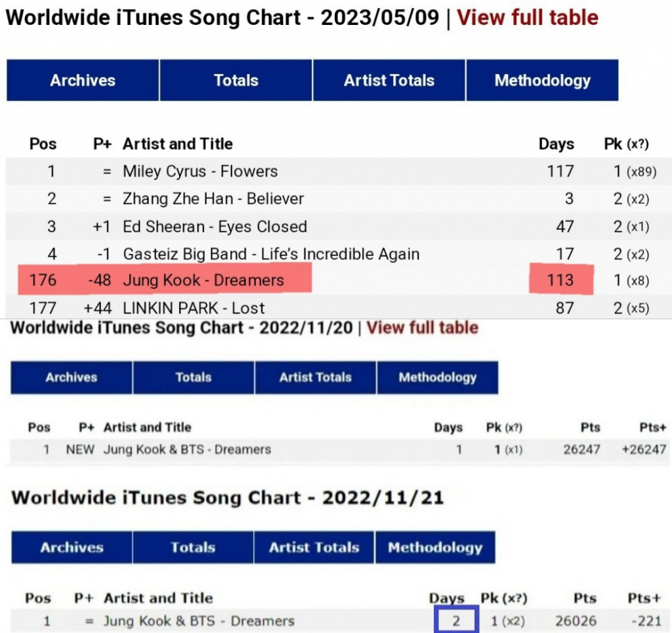Click Archives button under the 2022/11/21 chart
The height and width of the screenshot is (633, 672).
coord(72,548)
